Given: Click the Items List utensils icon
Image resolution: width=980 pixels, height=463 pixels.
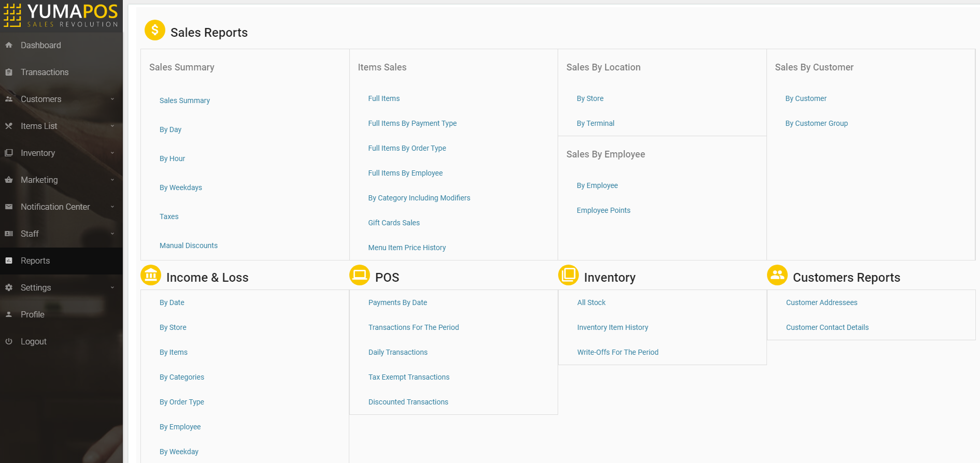Looking at the screenshot, I should click(9, 126).
